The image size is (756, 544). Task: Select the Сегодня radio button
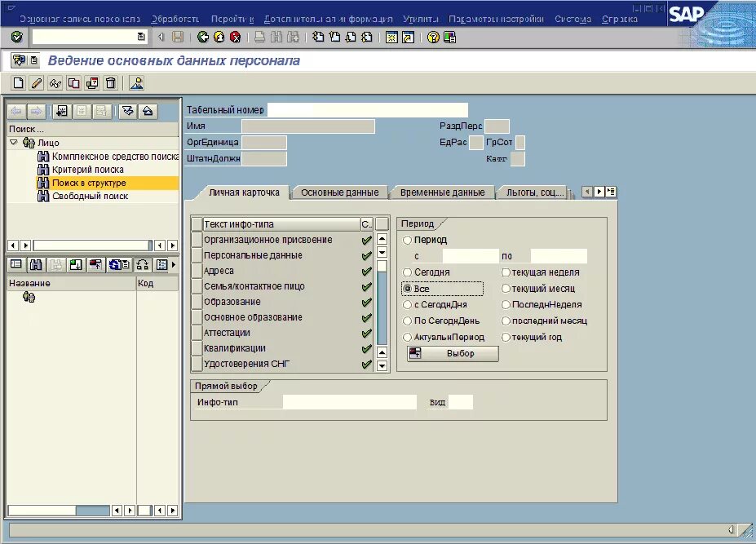(407, 272)
